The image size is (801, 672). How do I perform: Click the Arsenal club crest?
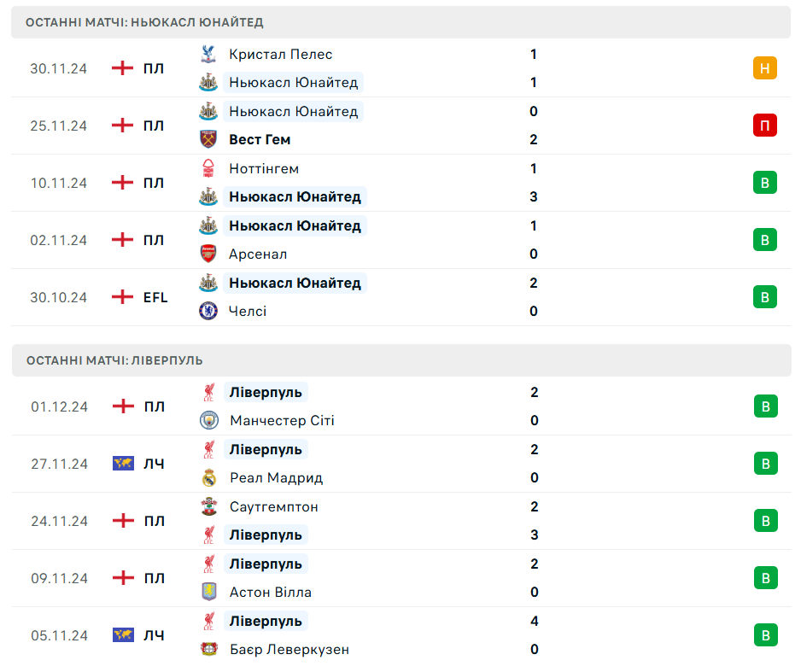point(208,254)
